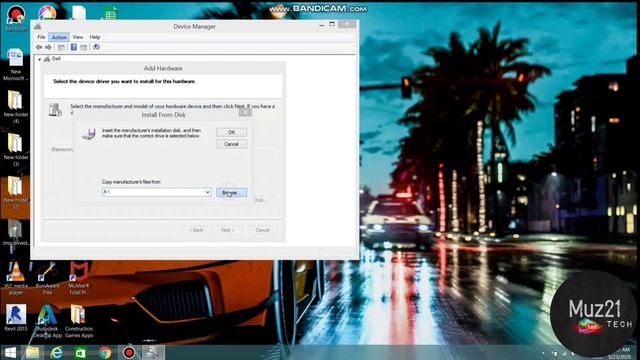Image resolution: width=640 pixels, height=360 pixels.
Task: Click Next in Add Hardware wizard
Action: [227, 230]
